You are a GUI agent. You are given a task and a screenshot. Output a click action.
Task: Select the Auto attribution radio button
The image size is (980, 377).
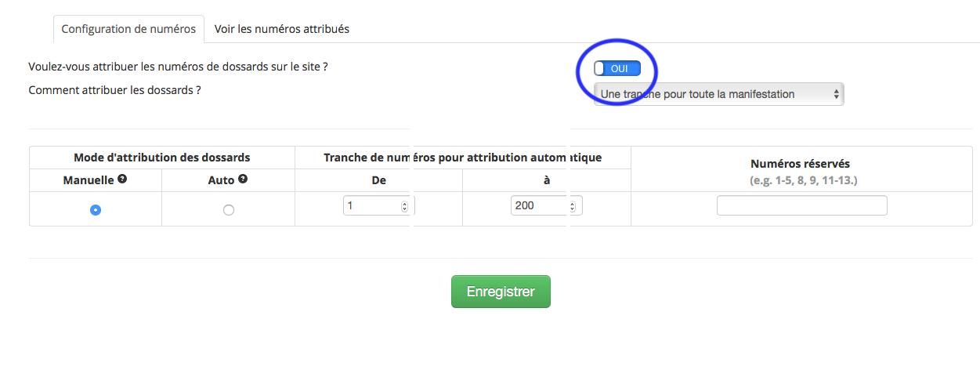[x=229, y=210]
